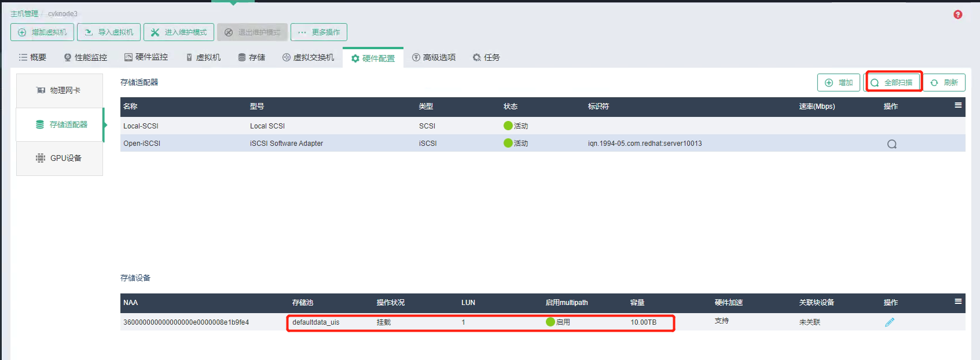This screenshot has height=360, width=980.
Task: Click the iqn.1994-05.com.redhat:server10013 identifier
Action: [645, 144]
